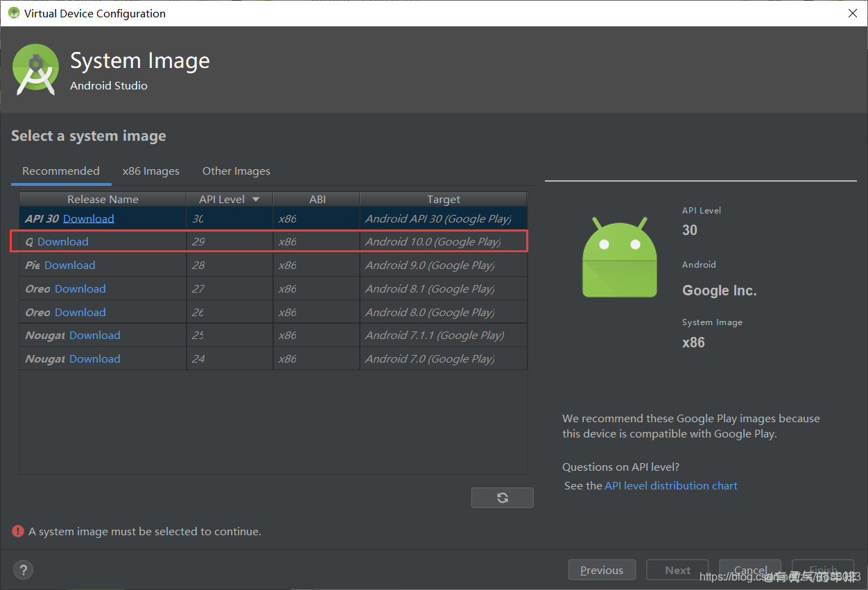Screen dimensions: 868x590
Task: Select the Android 7.0 (Google Play) cell
Action: point(444,359)
